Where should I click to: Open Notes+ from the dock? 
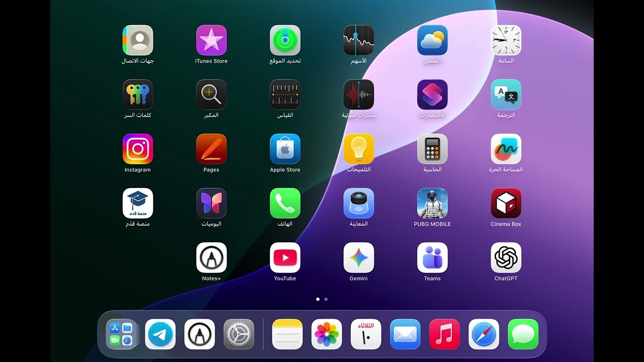click(x=200, y=334)
